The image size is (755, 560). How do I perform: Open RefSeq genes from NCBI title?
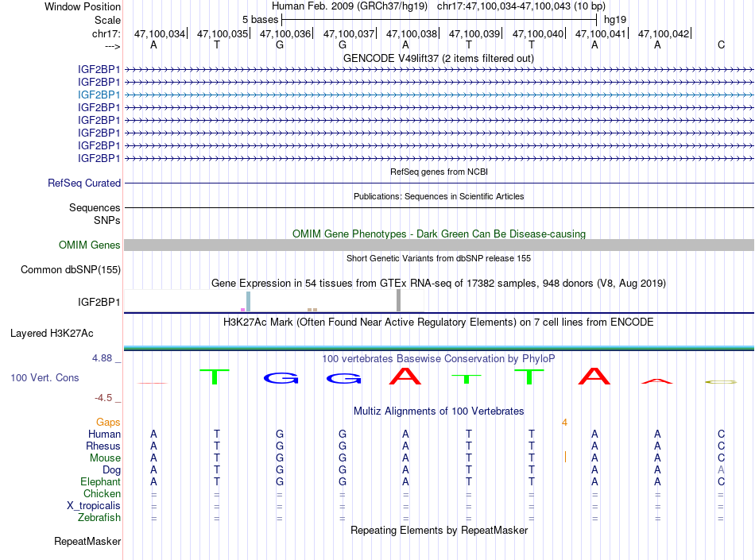439,172
